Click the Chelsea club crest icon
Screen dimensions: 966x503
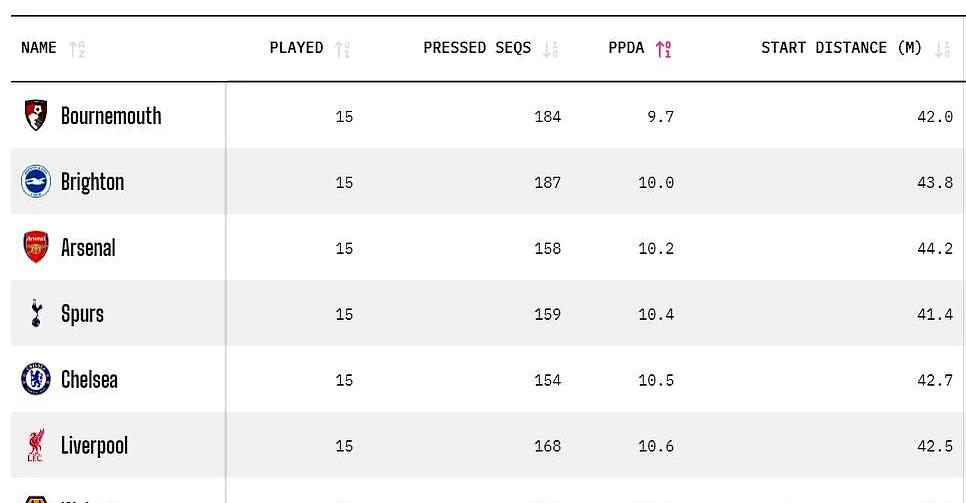(36, 380)
